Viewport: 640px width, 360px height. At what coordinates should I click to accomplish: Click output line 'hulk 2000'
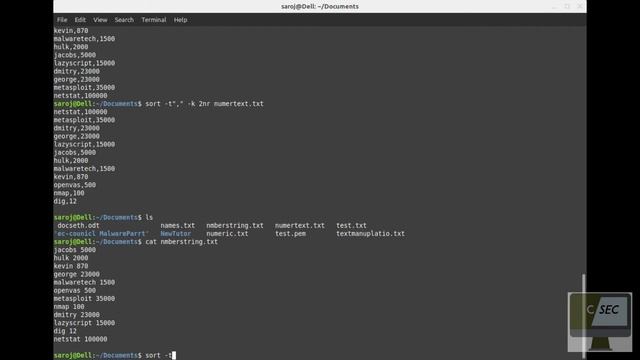pyautogui.click(x=71, y=258)
